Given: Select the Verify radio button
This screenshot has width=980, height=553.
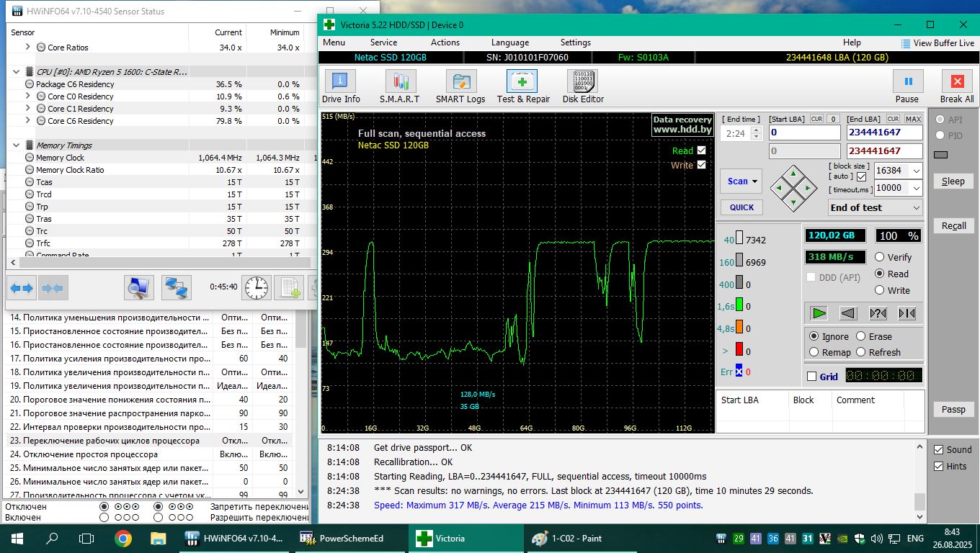Looking at the screenshot, I should click(x=880, y=257).
